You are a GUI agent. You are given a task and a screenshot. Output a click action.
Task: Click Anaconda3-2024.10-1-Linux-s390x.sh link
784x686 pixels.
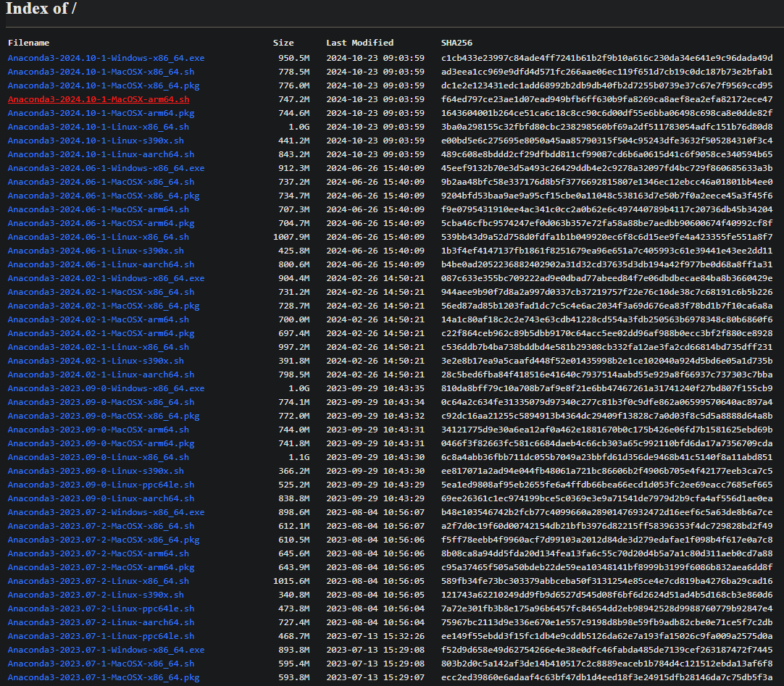coord(96,141)
